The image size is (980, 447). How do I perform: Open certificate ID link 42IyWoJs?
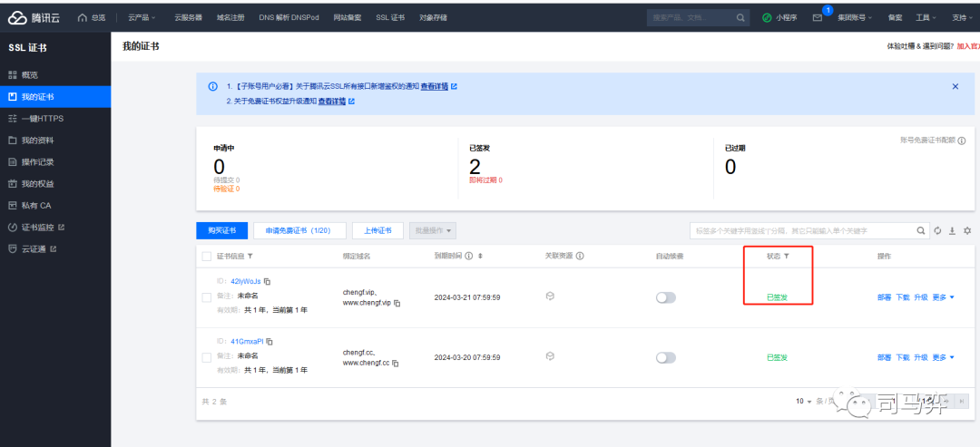pos(246,282)
